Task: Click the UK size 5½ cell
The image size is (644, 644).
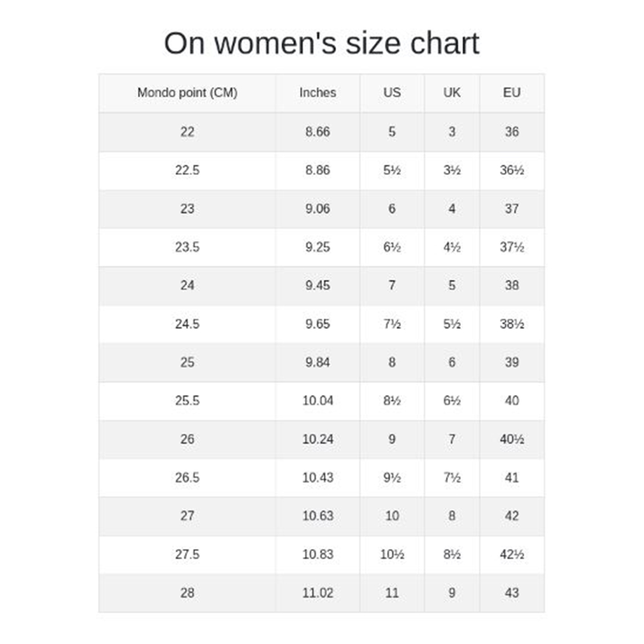Action: (x=451, y=324)
